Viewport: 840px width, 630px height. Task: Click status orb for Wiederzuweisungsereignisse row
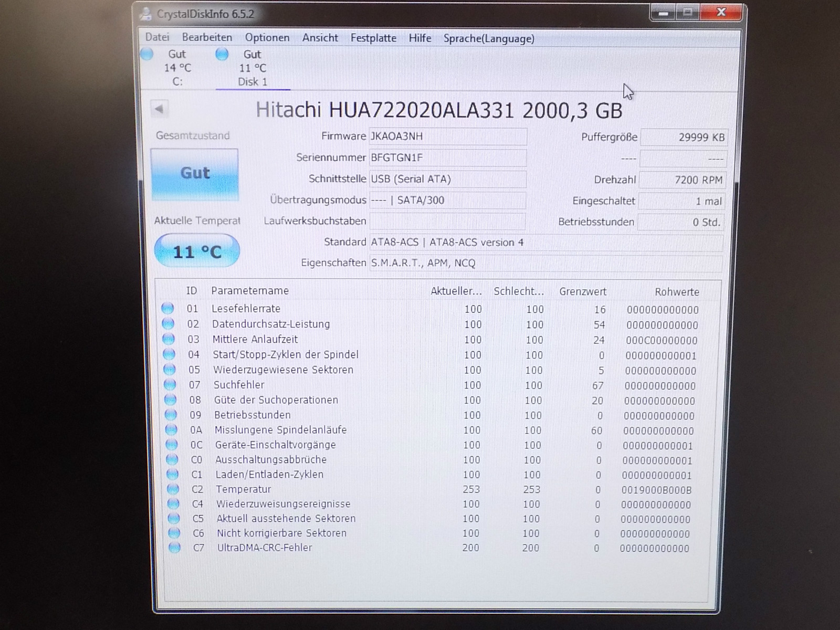(x=173, y=503)
